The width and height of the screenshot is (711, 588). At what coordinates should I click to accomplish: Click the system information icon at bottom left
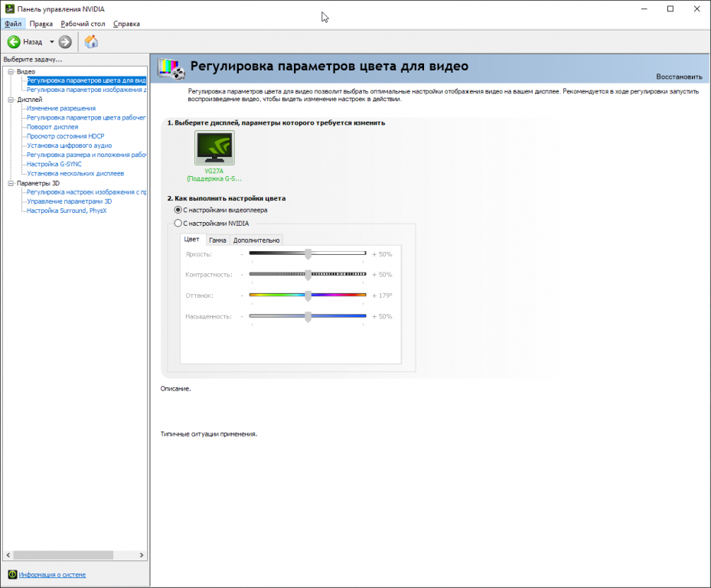[12, 574]
